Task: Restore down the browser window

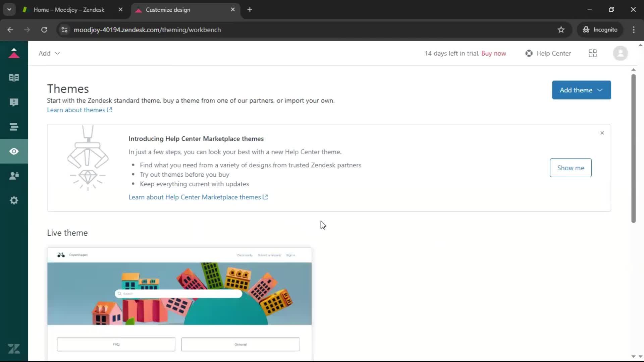Action: (x=611, y=9)
